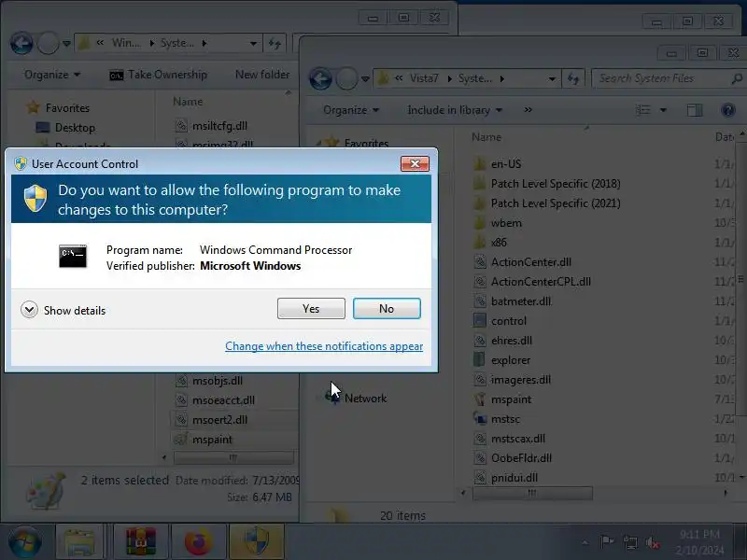Click New folder in left window
Screen dimensions: 747x560
(x=262, y=75)
